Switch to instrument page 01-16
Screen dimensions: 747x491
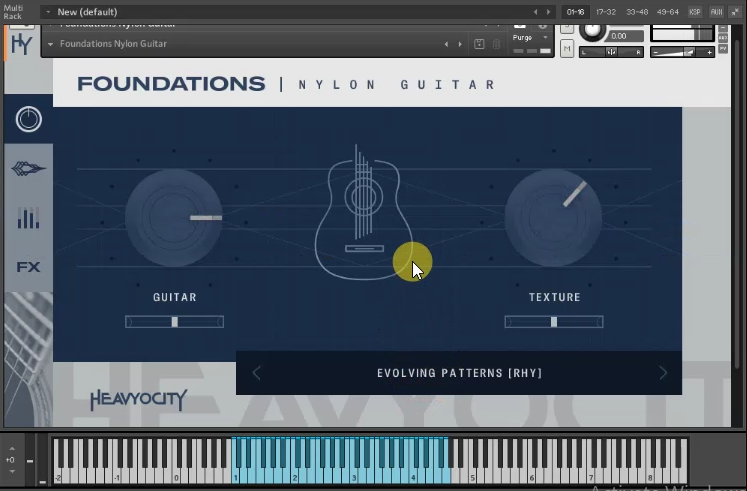575,12
